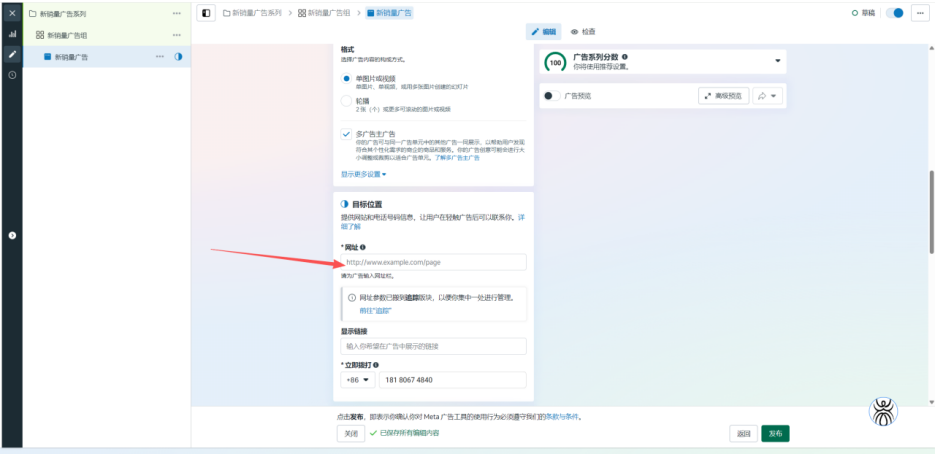The width and height of the screenshot is (935, 454).
Task: Expand 显示更多设置 options
Action: pos(363,174)
